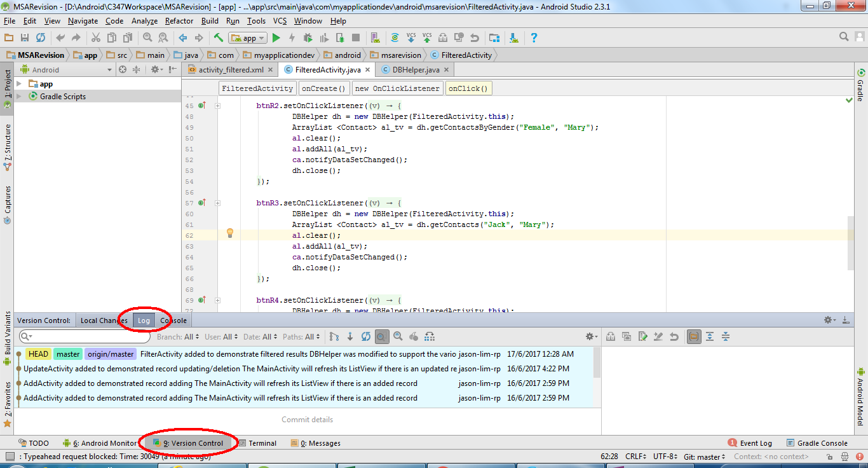The image size is (868, 468).
Task: Run the app with the green play icon
Action: coord(276,38)
